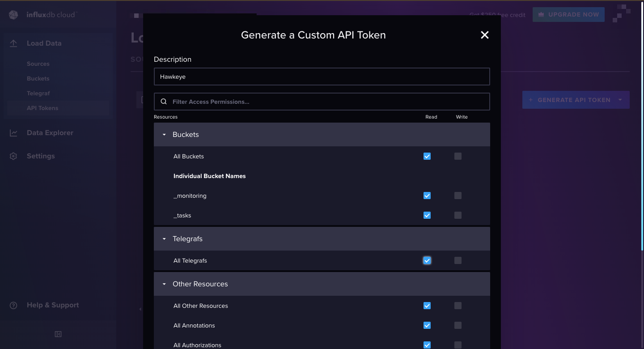
Task: Enable Write access for All Annotations
Action: (x=458, y=325)
